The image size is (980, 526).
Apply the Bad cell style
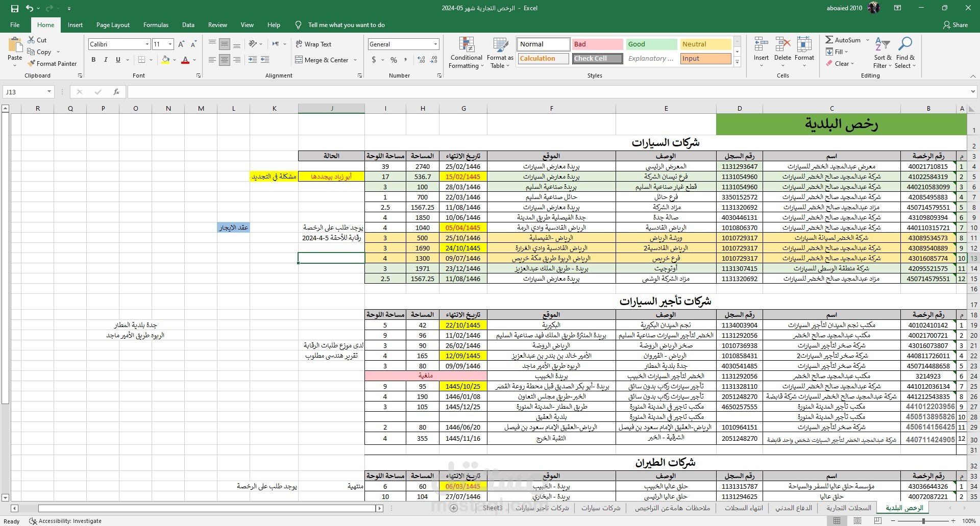[x=597, y=44]
